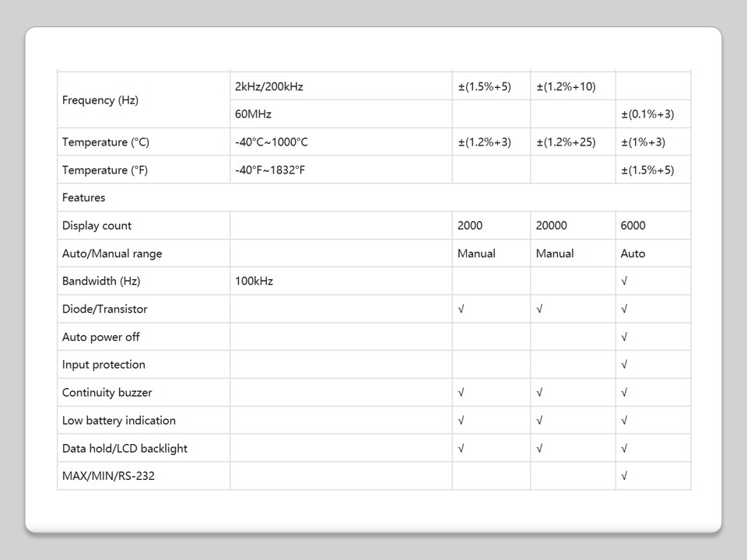Select the Auto value in Auto/Manual range row

(x=633, y=254)
